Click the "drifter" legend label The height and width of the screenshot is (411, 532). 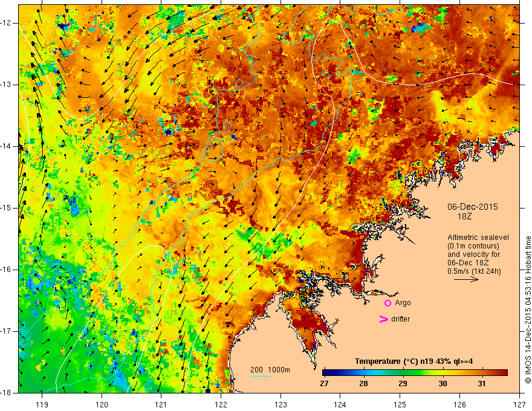400,319
